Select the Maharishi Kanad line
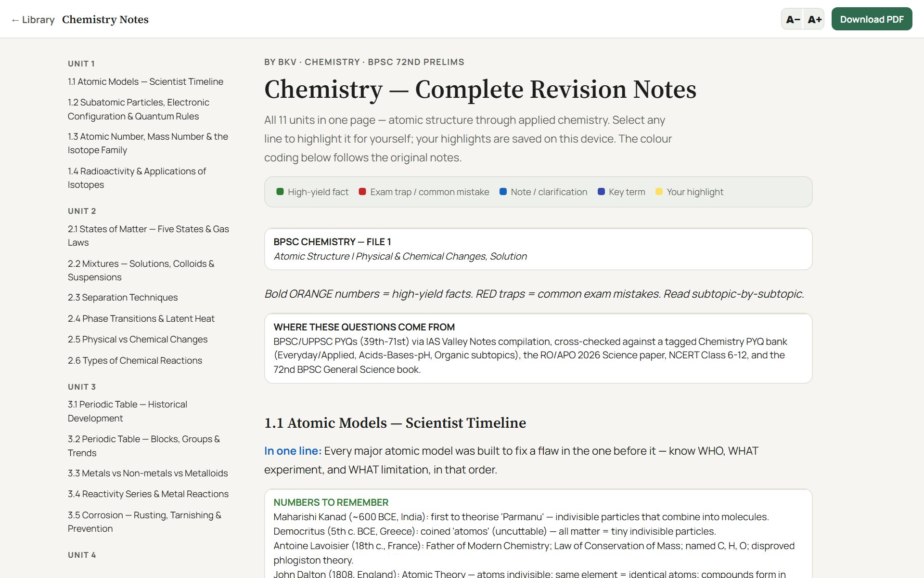This screenshot has width=924, height=578. [x=521, y=517]
